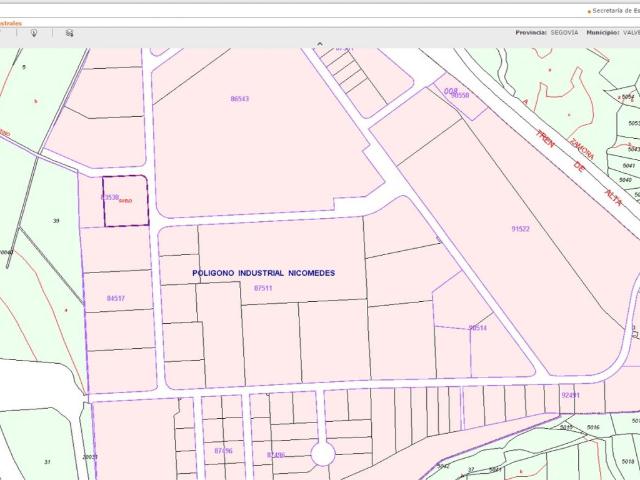Click the lightbulb icon in the toolbar
Viewport: 640px width, 480px height.
point(34,32)
